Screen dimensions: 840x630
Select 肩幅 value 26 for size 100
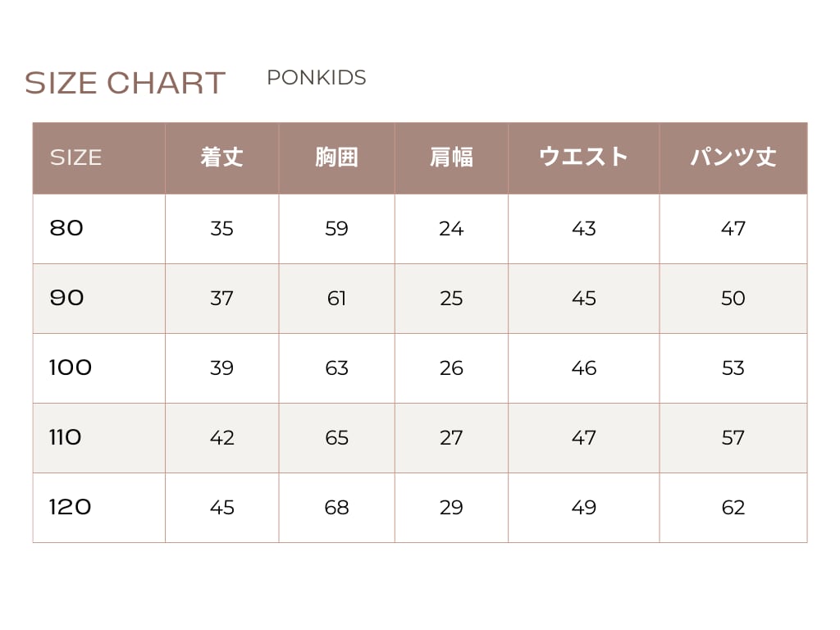[451, 368]
